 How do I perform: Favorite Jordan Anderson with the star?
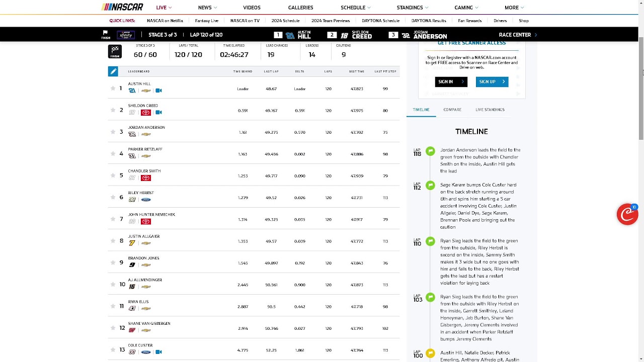pyautogui.click(x=113, y=132)
